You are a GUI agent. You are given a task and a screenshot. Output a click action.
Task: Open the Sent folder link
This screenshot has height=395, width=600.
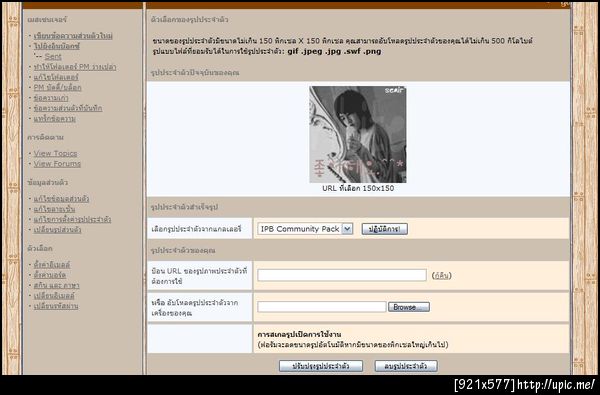tap(53, 57)
